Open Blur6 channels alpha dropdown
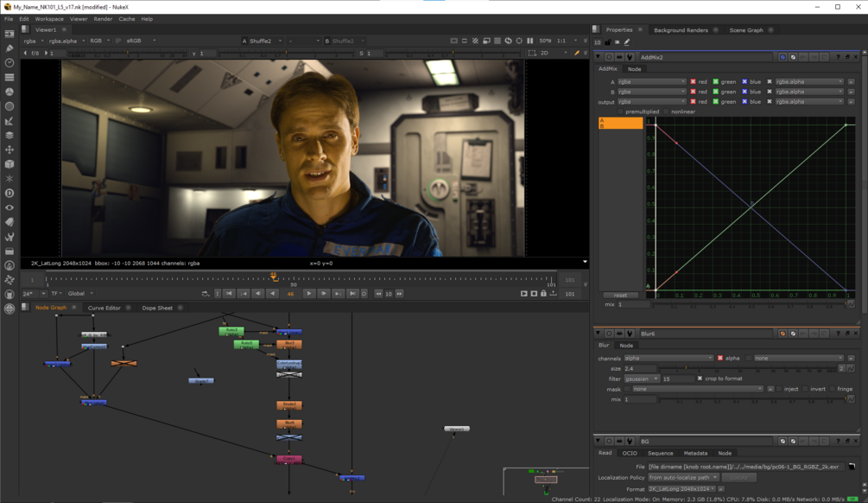This screenshot has height=503, width=868. [668, 358]
